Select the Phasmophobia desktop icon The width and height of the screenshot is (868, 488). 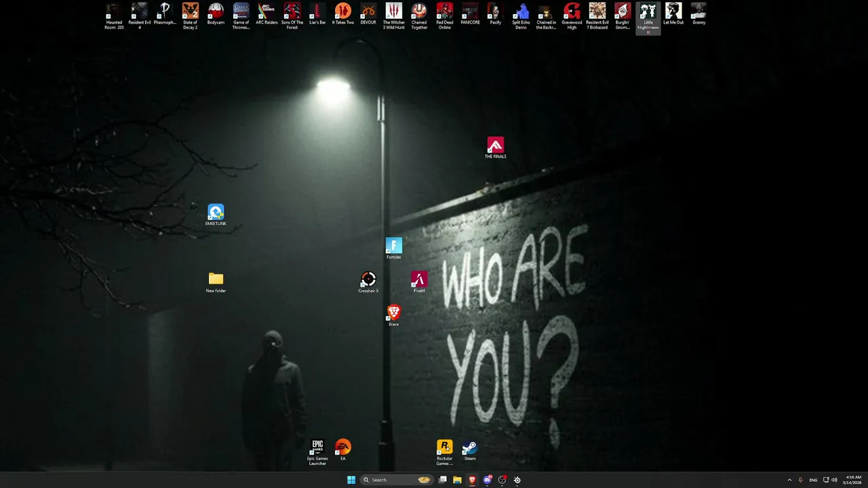coord(165,14)
